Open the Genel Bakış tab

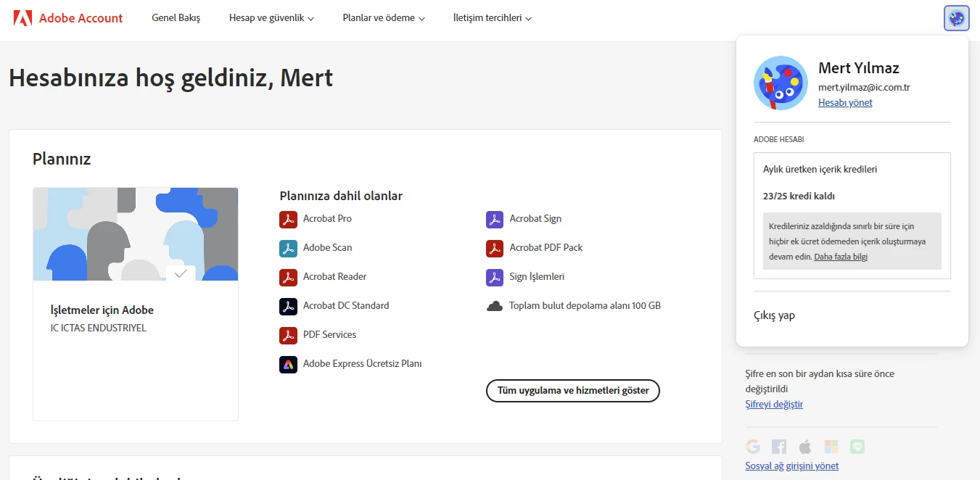click(x=176, y=18)
